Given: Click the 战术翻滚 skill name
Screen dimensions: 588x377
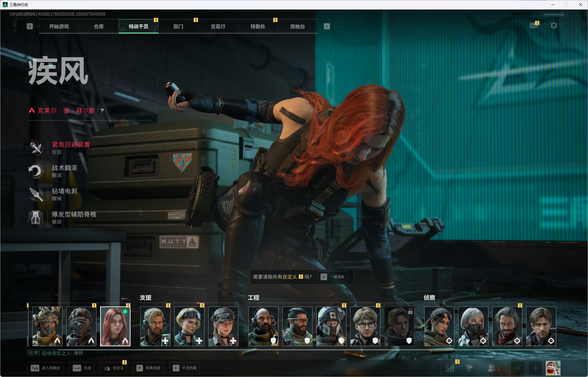Looking at the screenshot, I should (x=65, y=168).
